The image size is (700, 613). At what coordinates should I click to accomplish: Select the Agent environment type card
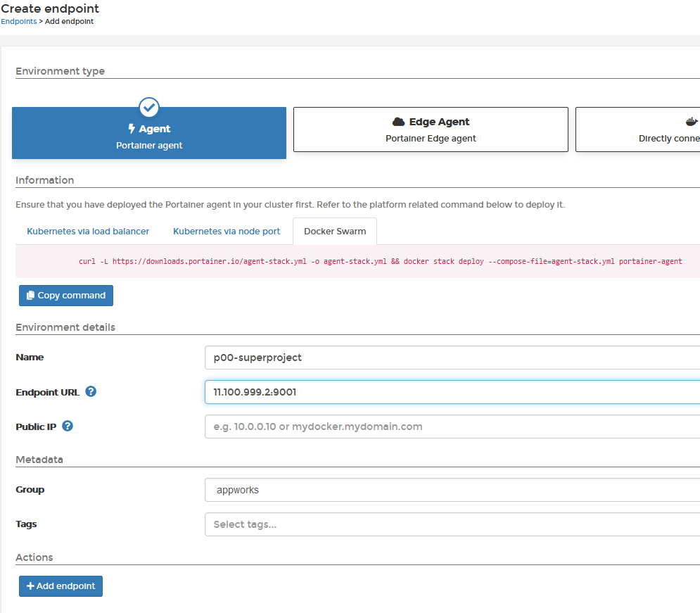click(148, 137)
